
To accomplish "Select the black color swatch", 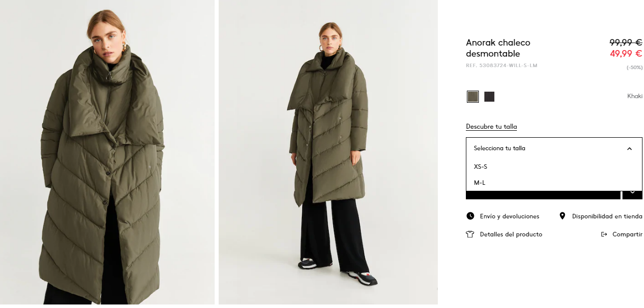I will point(489,97).
